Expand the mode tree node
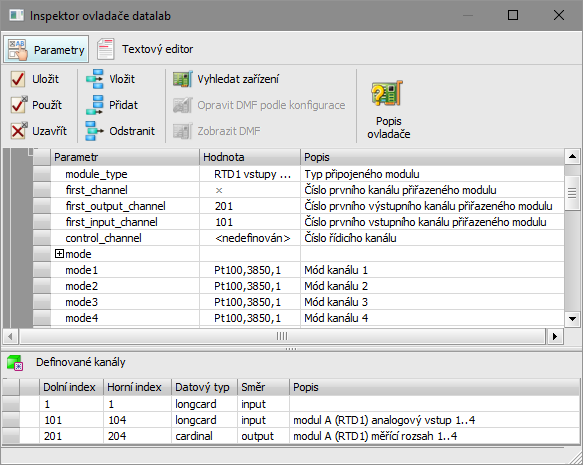The image size is (583, 465). [x=59, y=254]
